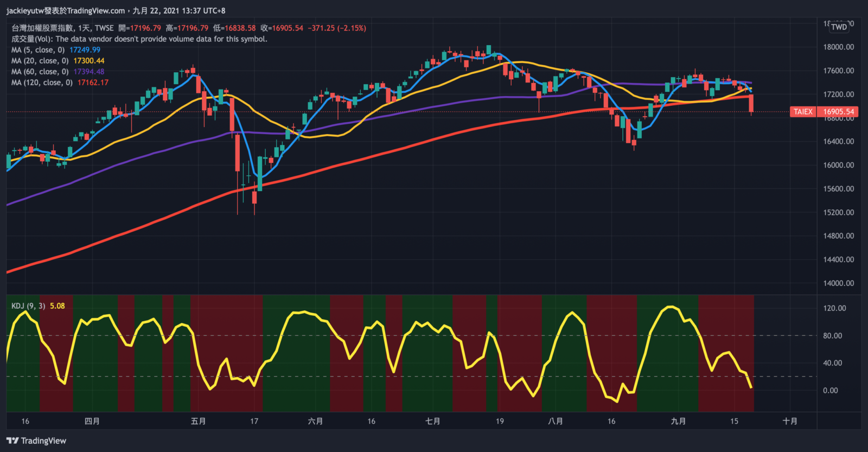Click the 14000.00 price scale label

(x=839, y=283)
